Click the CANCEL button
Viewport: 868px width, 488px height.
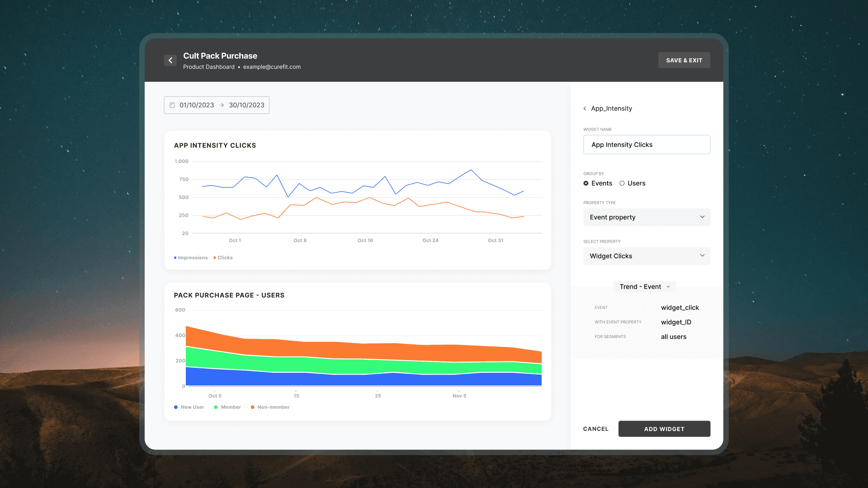tap(595, 429)
